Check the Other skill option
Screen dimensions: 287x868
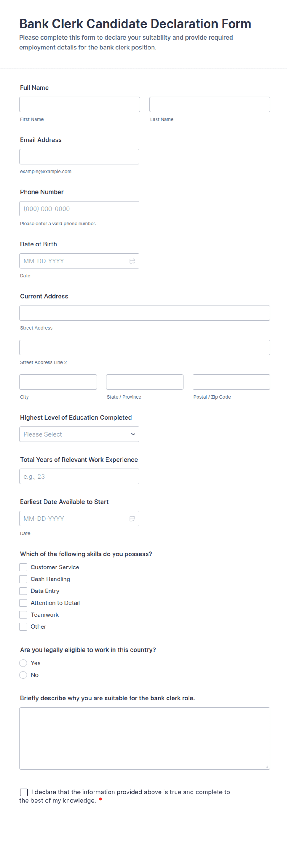tap(23, 626)
